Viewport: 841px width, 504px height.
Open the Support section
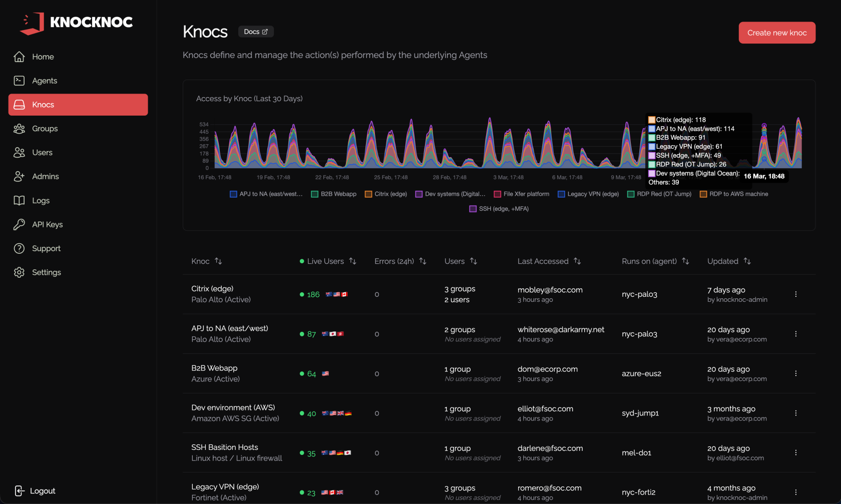(x=19, y=248)
